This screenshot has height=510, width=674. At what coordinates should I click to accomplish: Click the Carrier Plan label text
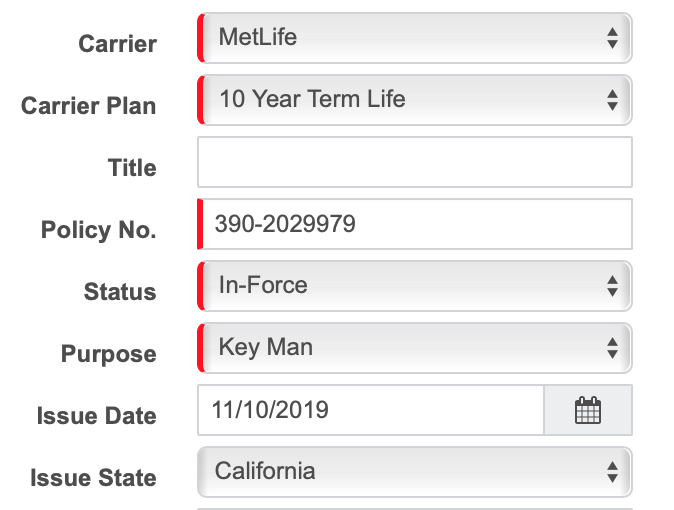(89, 106)
